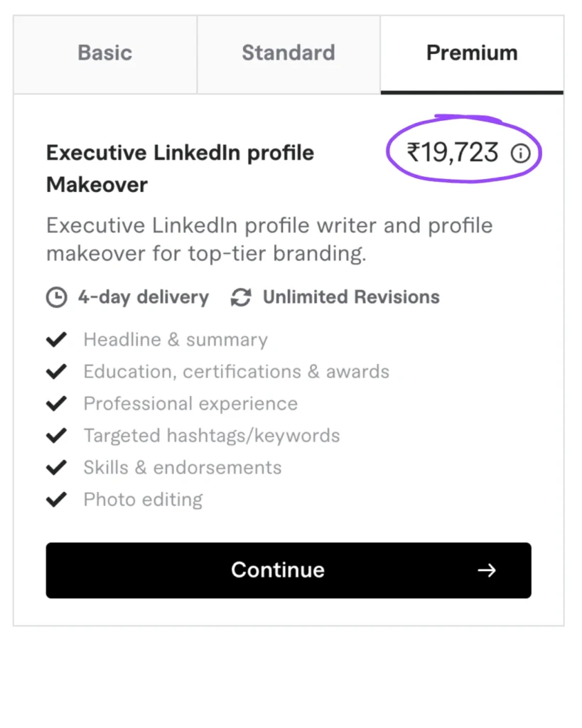Switch to the Basic package tab
The width and height of the screenshot is (582, 728).
[105, 53]
